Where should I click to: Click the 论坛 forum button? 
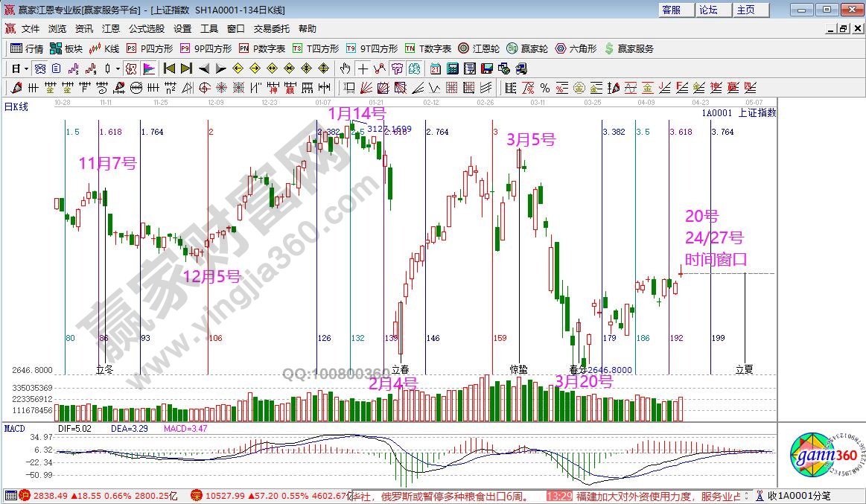pyautogui.click(x=707, y=10)
